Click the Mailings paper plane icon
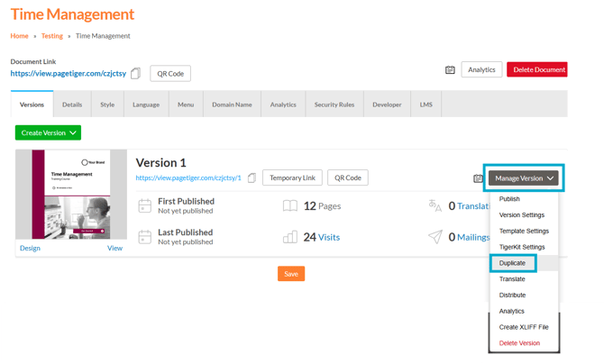The width and height of the screenshot is (604, 364). 435,237
